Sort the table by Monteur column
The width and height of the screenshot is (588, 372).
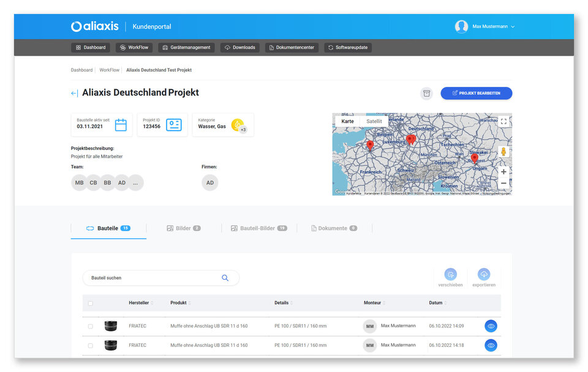click(374, 303)
